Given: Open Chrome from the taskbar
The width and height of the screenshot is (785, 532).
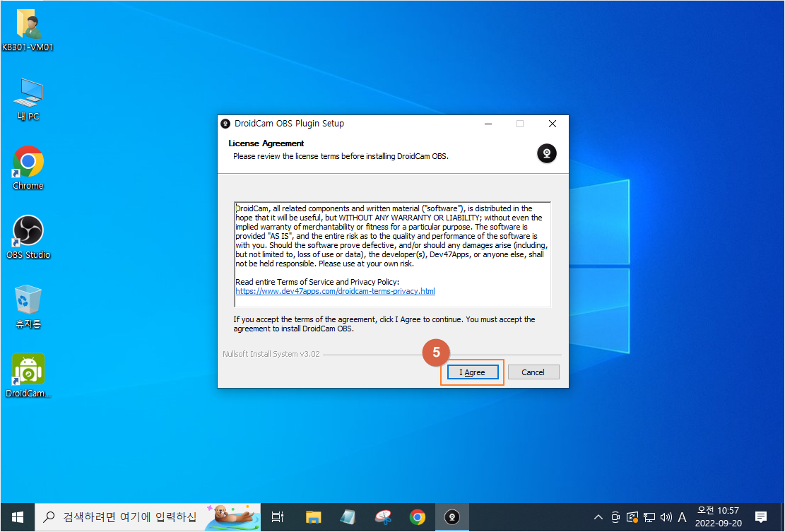Looking at the screenshot, I should point(418,517).
